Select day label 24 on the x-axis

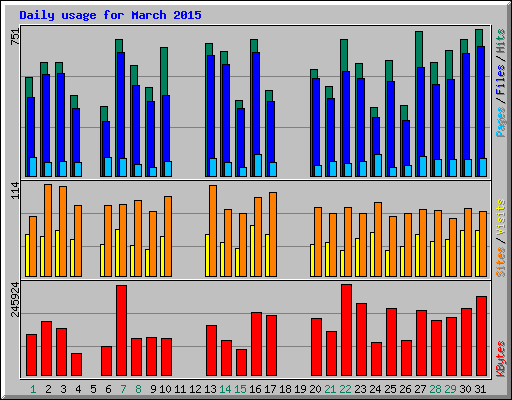375,389
